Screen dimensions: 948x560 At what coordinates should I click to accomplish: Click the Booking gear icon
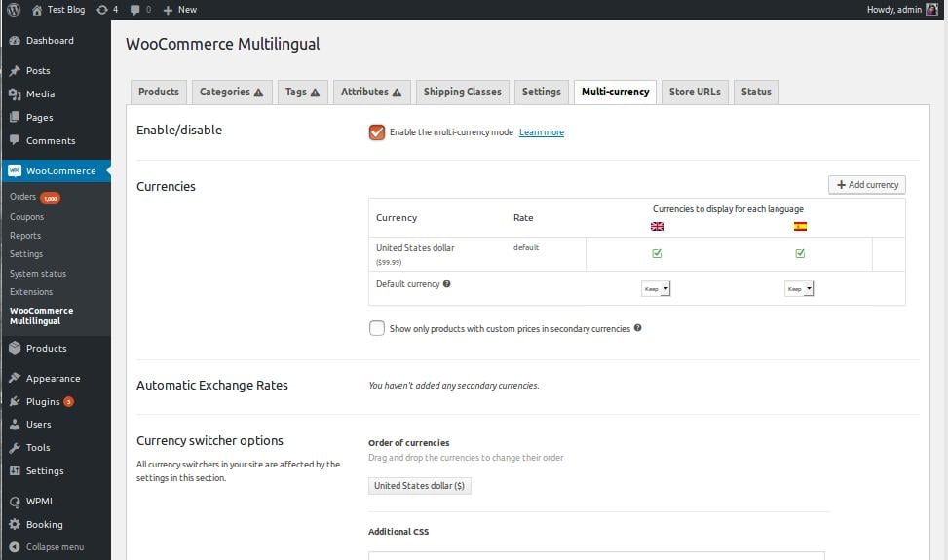coord(15,524)
